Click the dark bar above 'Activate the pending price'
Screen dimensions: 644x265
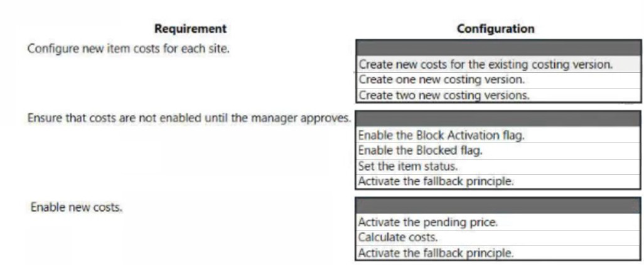(x=498, y=206)
